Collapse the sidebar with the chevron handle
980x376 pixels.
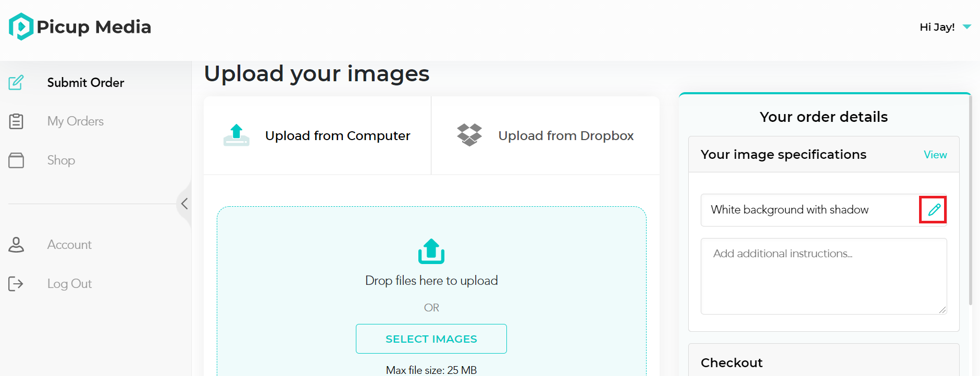(184, 204)
